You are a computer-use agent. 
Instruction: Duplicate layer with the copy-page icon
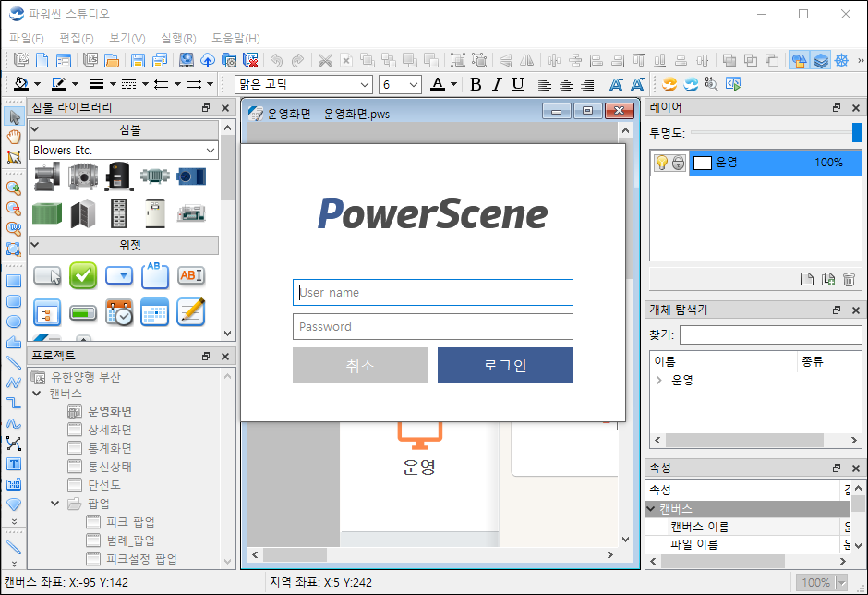(828, 279)
